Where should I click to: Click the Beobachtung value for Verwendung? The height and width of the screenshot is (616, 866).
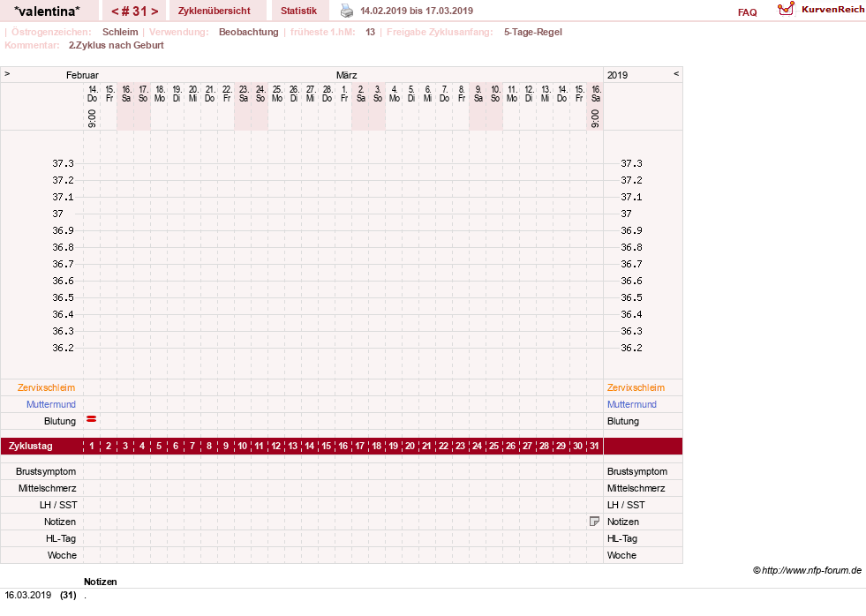pos(249,32)
